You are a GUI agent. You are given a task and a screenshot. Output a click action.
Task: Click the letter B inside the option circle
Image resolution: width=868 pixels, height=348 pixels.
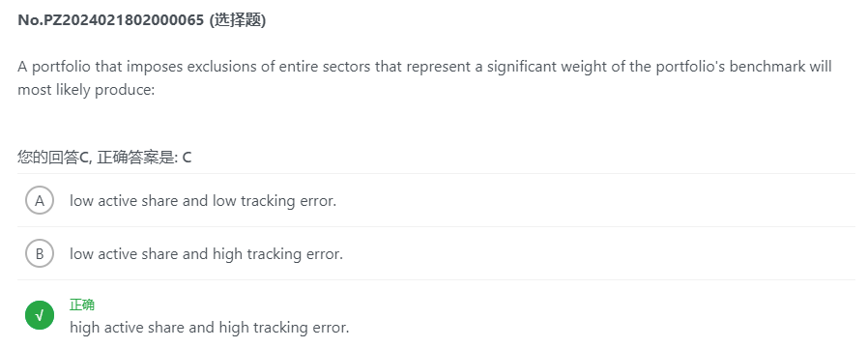point(40,254)
